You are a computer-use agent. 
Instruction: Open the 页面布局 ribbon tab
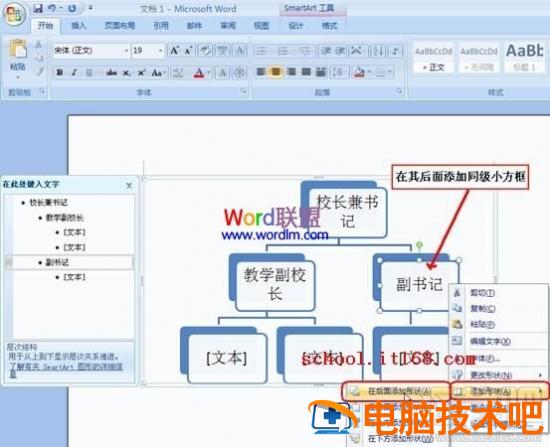(120, 26)
